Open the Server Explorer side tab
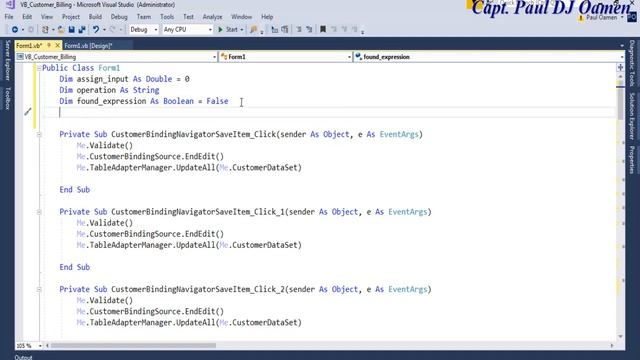The image size is (640, 360). coord(7,60)
